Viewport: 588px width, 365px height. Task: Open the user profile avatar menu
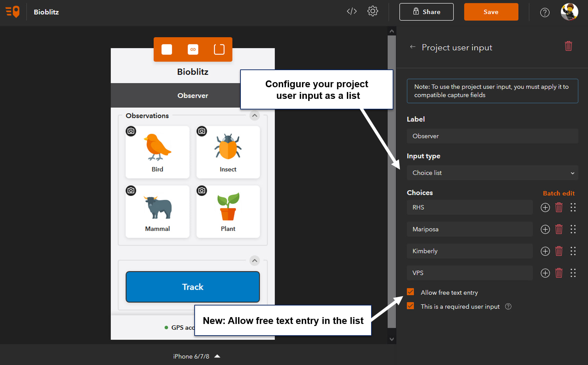point(569,11)
